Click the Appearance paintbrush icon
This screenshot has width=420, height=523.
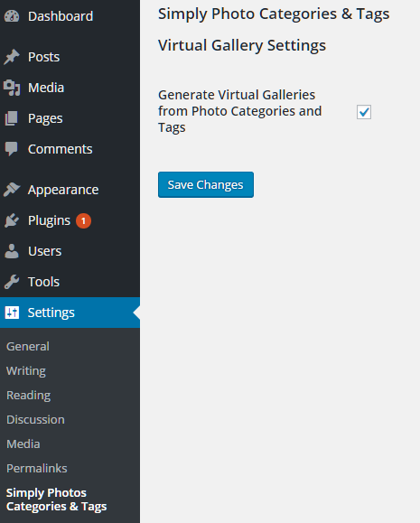pyautogui.click(x=12, y=190)
